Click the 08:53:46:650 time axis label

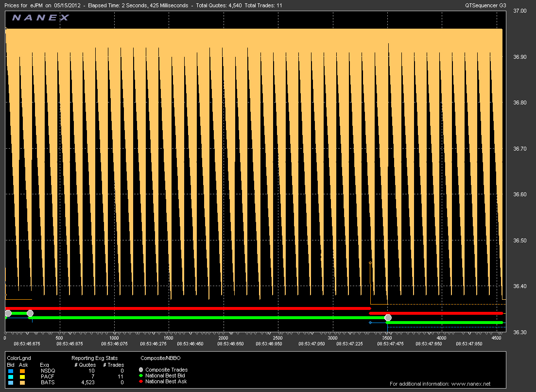point(230,344)
